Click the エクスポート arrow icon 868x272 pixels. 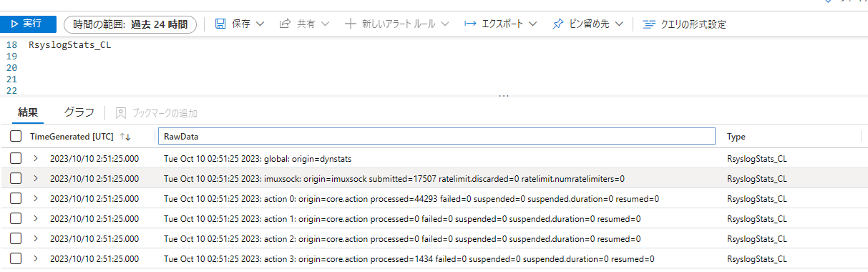(x=470, y=24)
